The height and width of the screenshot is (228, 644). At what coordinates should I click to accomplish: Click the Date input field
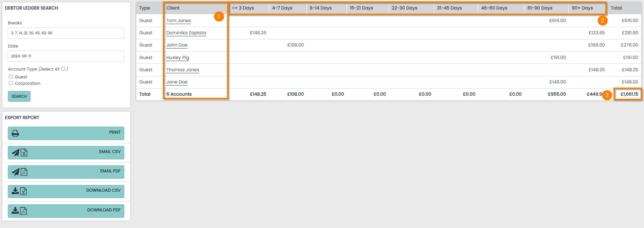coord(66,56)
